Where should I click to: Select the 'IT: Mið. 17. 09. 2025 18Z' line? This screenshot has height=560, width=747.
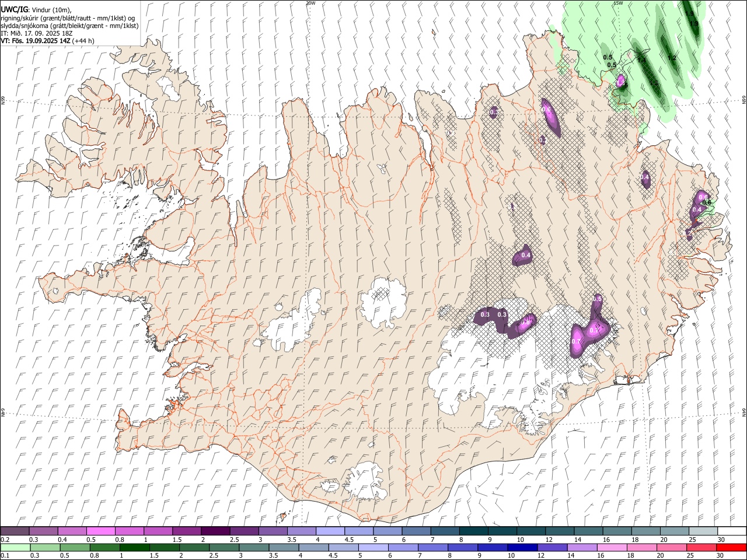click(37, 33)
